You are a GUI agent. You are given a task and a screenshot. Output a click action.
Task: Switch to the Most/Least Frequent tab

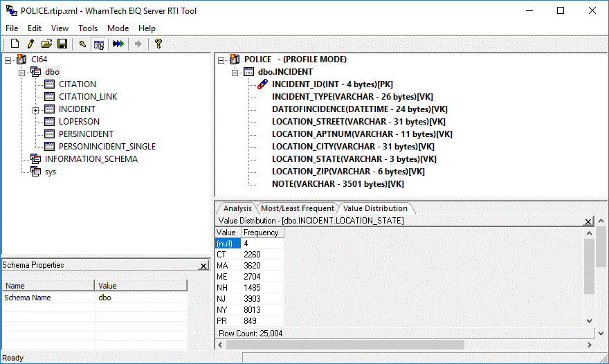pos(298,208)
